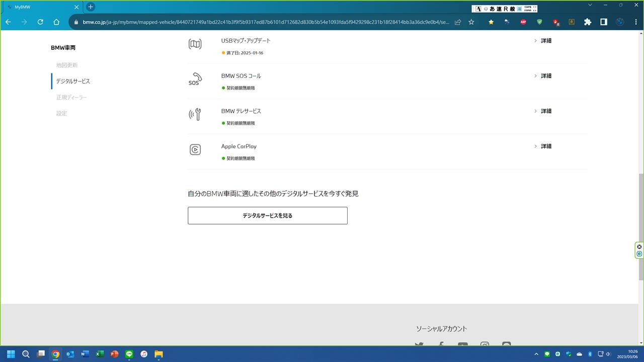Open LINE from the taskbar

[x=129, y=354]
